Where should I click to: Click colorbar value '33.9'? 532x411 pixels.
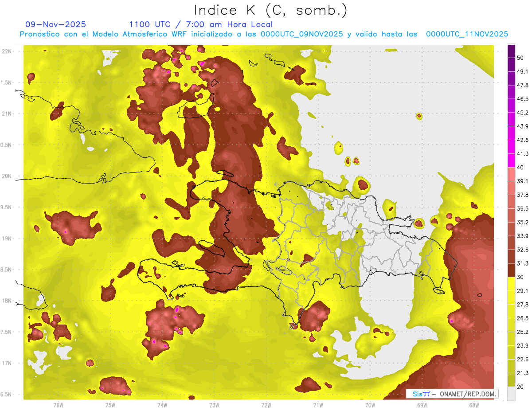tap(523, 236)
